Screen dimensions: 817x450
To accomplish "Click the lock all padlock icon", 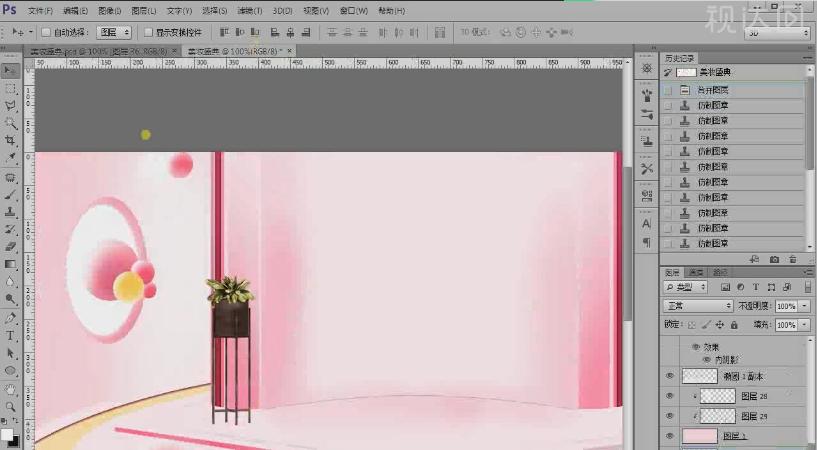I will (735, 325).
